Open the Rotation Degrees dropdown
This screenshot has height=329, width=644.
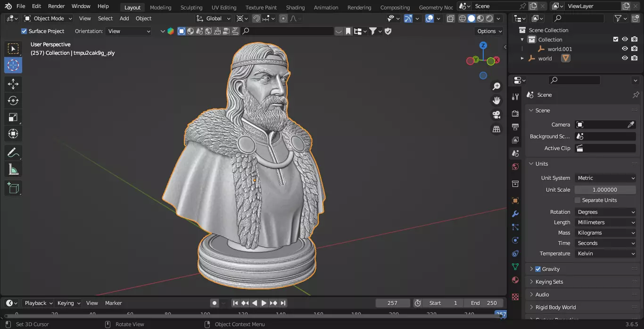click(606, 212)
